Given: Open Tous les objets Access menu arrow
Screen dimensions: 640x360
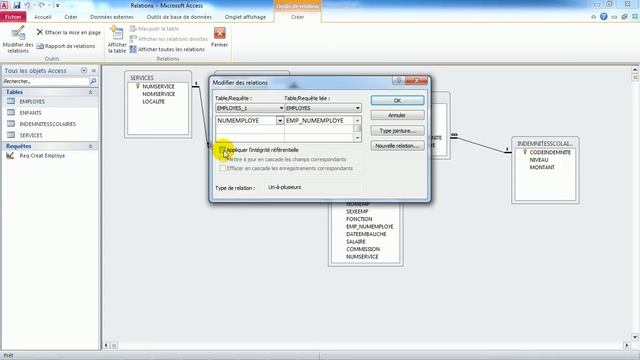Looking at the screenshot, I should click(x=84, y=71).
